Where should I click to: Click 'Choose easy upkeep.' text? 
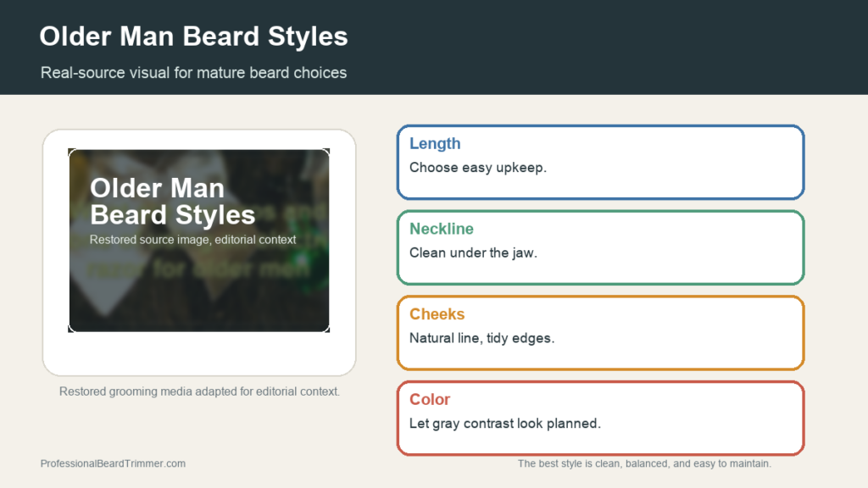point(478,168)
